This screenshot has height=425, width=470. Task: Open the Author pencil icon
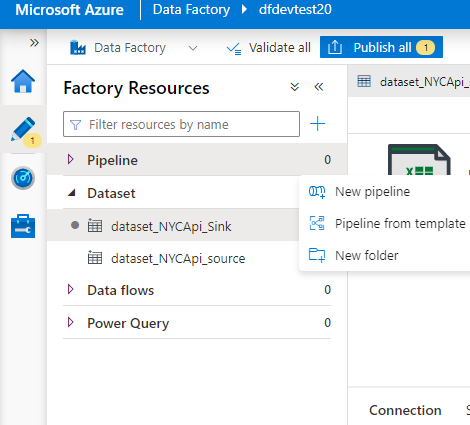pos(23,129)
